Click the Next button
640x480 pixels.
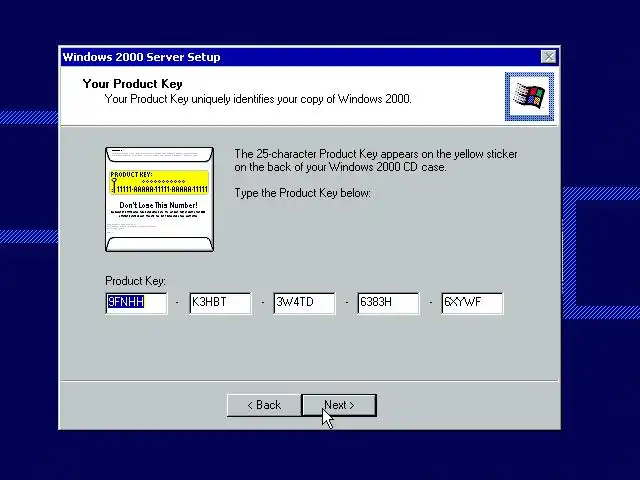(339, 405)
